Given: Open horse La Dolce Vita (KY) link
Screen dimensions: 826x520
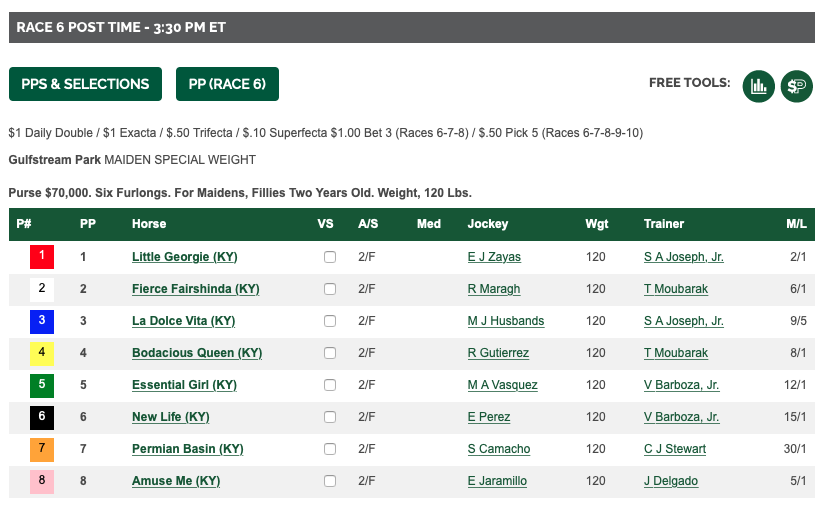Looking at the screenshot, I should (183, 321).
